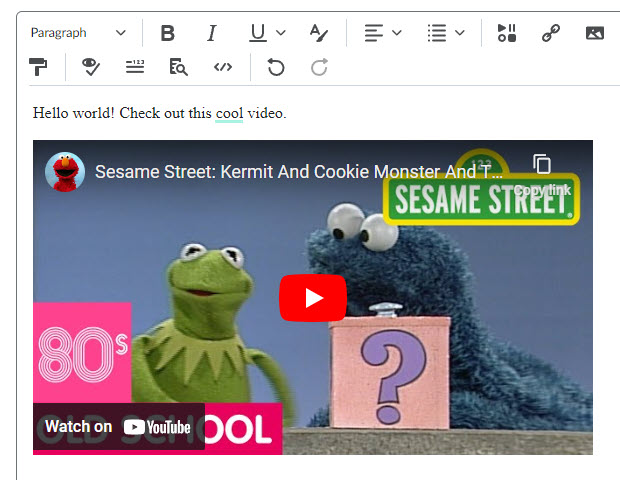Open the Sesame Street video title link
This screenshot has height=480, width=620.
(x=299, y=172)
